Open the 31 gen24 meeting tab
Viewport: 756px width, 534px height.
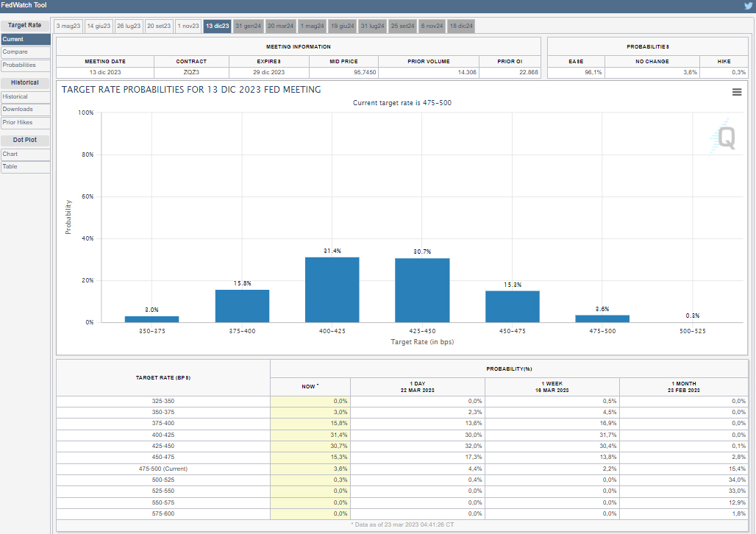point(248,26)
